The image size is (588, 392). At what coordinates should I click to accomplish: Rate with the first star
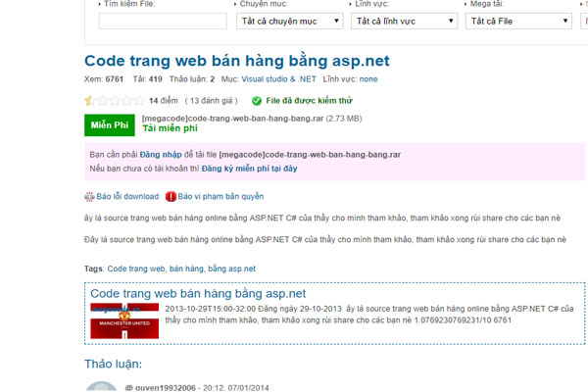pos(89,101)
